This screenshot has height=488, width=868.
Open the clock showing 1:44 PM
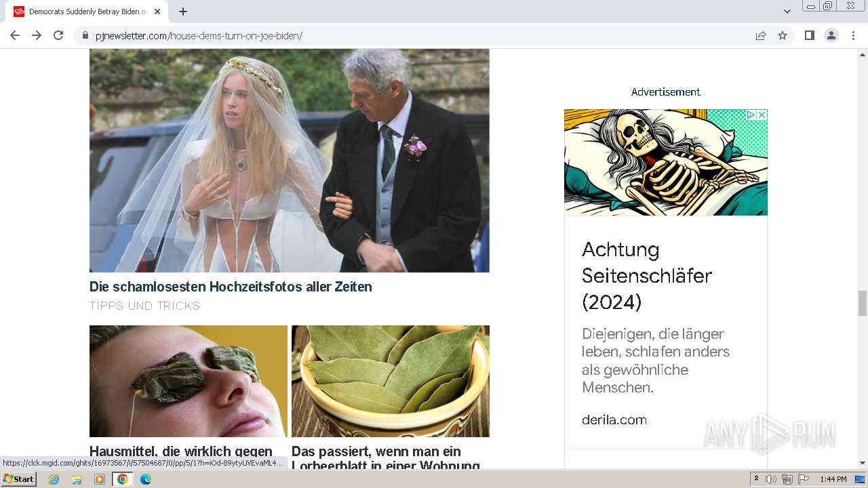pos(833,479)
